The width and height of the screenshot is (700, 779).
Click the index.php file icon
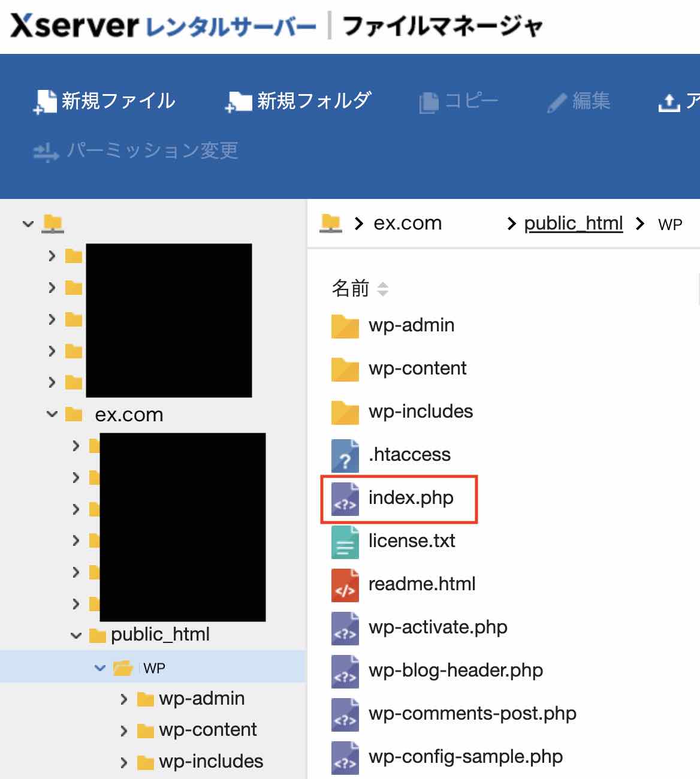tap(345, 499)
